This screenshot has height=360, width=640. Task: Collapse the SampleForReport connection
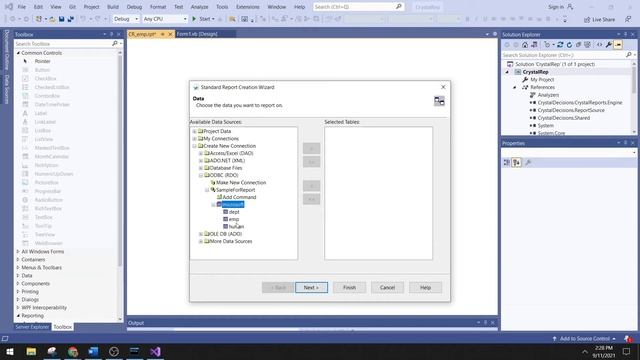207,190
